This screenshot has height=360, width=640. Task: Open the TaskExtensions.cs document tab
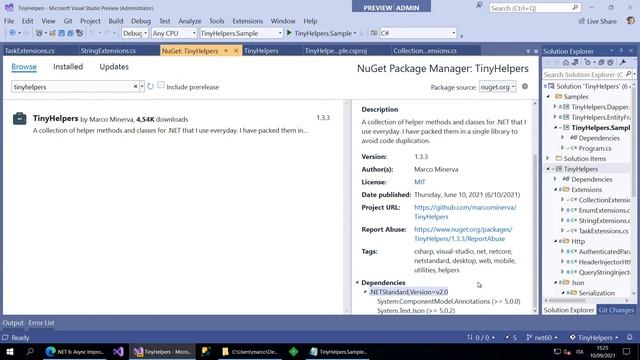29,51
